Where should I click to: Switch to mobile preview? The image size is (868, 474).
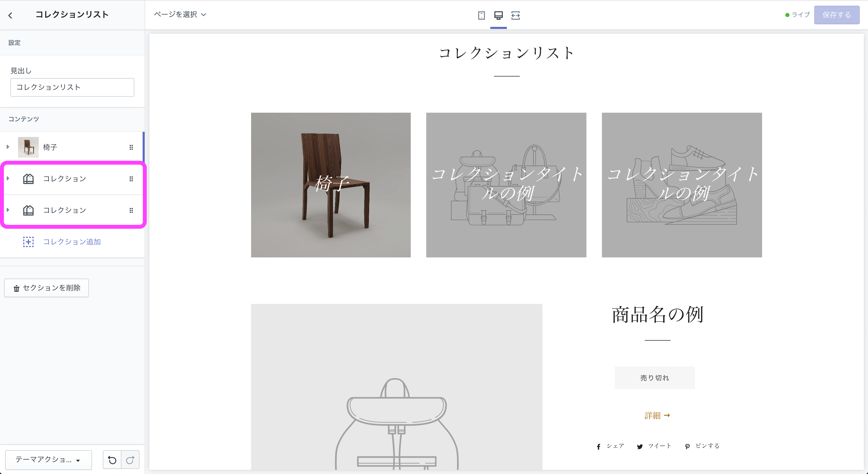point(481,16)
